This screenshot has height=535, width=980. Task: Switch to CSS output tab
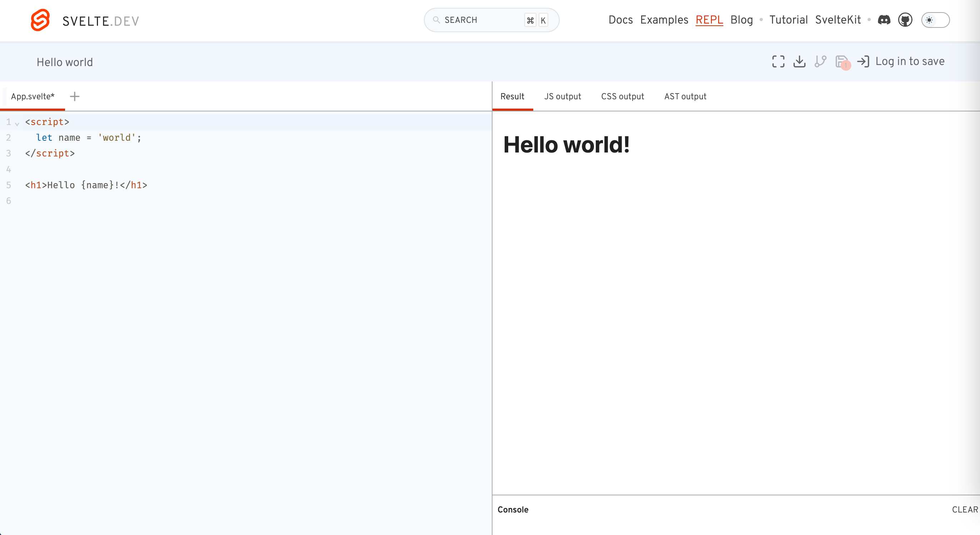point(622,96)
